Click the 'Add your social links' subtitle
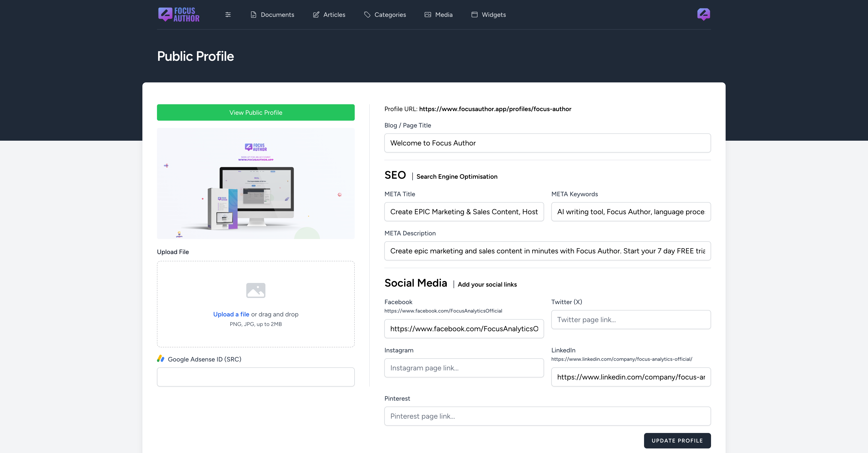The image size is (868, 453). pyautogui.click(x=487, y=284)
